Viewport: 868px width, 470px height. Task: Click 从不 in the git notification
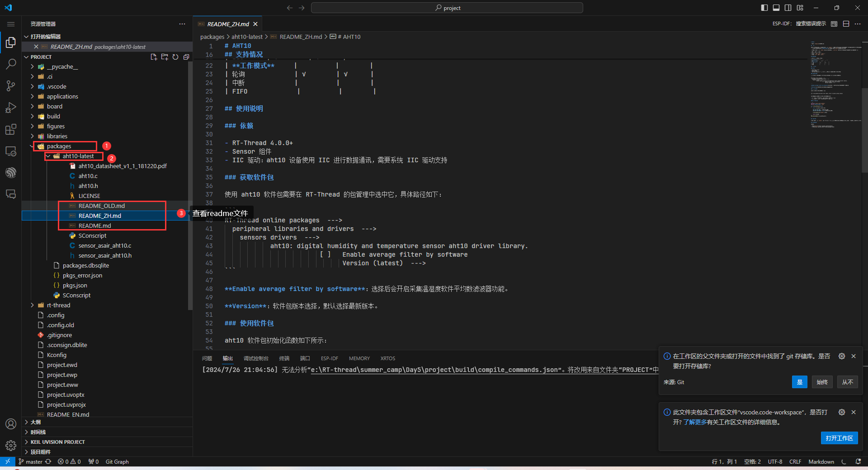coord(848,382)
